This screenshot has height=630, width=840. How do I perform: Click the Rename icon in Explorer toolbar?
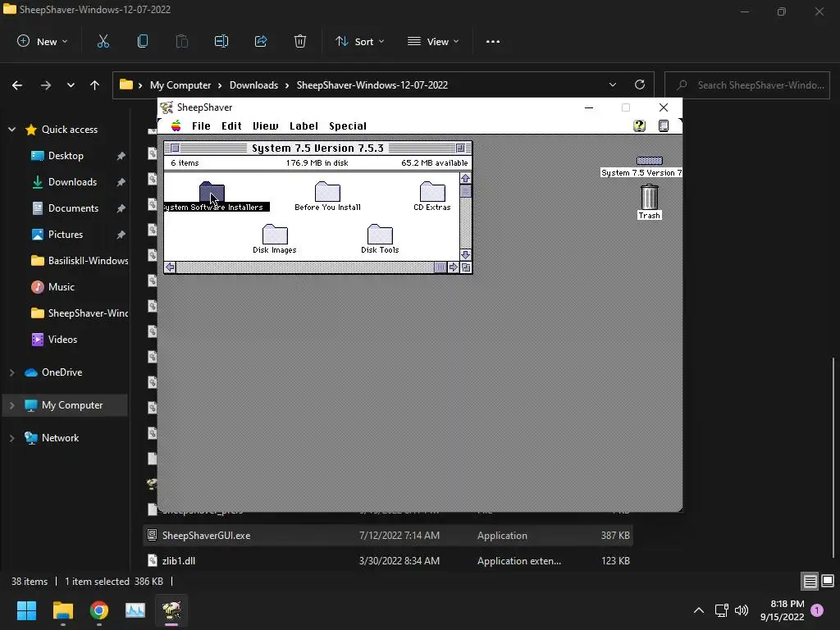[221, 41]
